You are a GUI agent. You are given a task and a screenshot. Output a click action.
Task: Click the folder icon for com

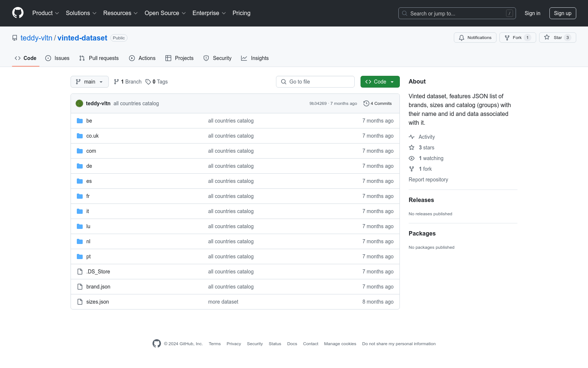point(80,151)
